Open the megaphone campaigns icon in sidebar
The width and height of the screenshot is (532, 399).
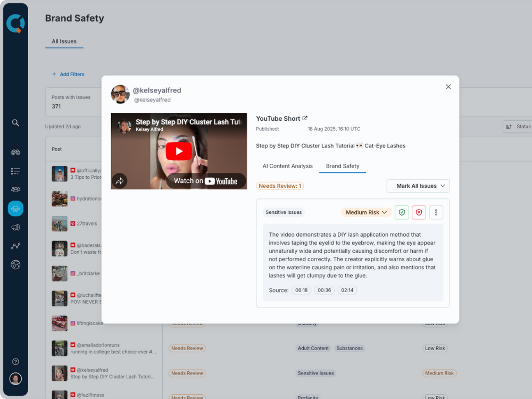[15, 227]
